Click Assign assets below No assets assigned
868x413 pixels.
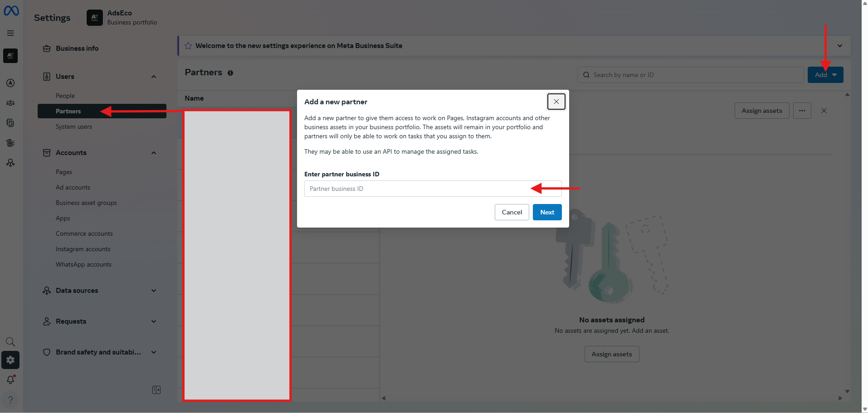click(x=612, y=354)
